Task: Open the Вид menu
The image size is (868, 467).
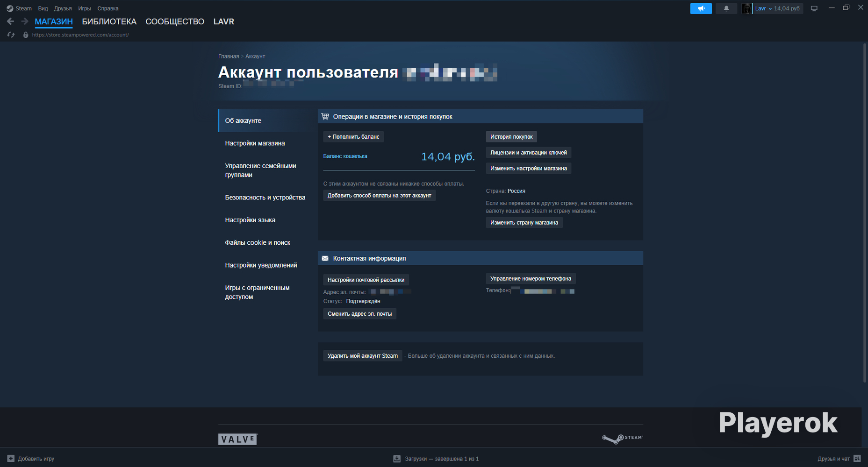Action: (43, 8)
